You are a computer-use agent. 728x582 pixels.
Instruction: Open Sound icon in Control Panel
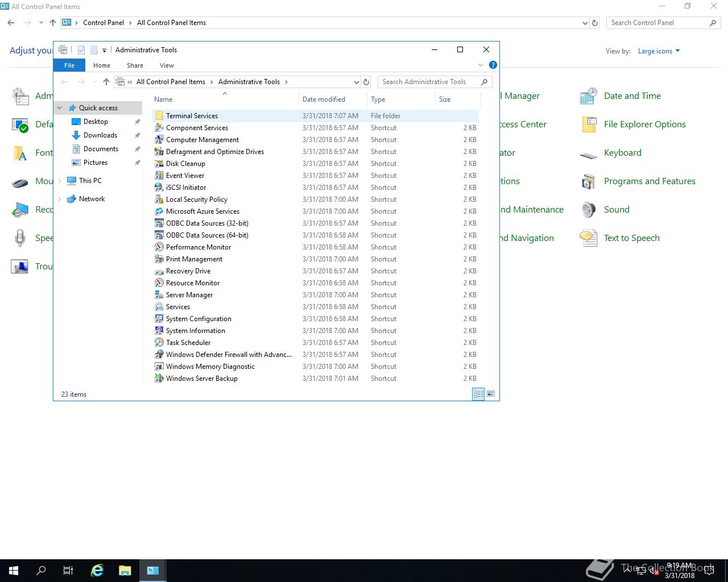589,210
